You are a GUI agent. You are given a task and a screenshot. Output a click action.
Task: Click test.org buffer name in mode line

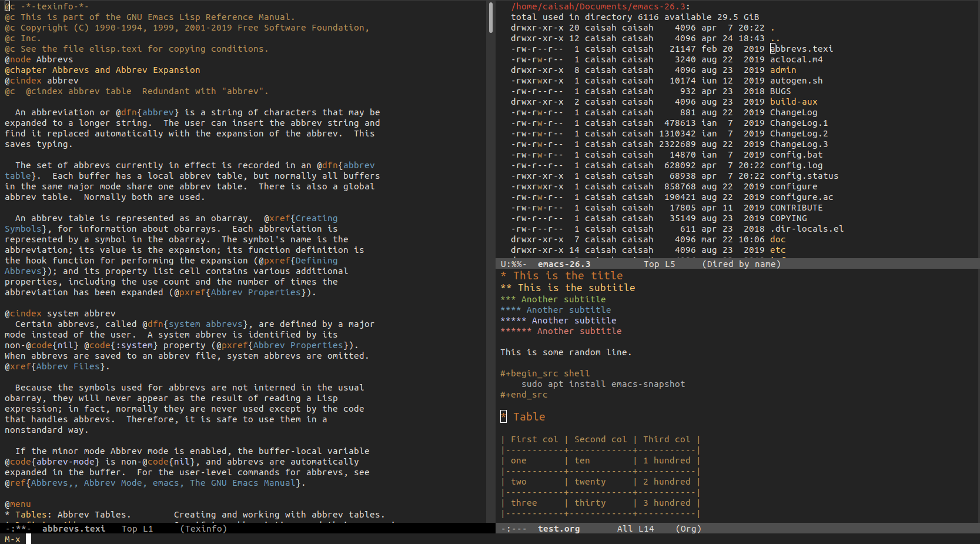[x=558, y=529]
